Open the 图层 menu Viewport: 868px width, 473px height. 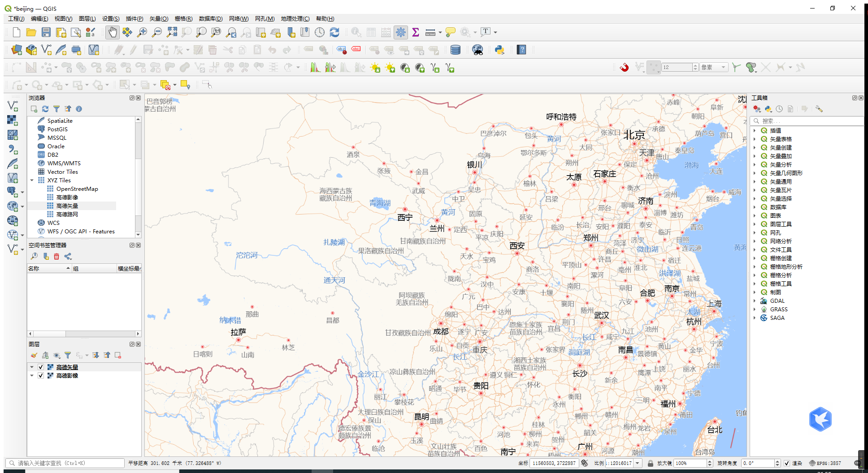tap(87, 18)
